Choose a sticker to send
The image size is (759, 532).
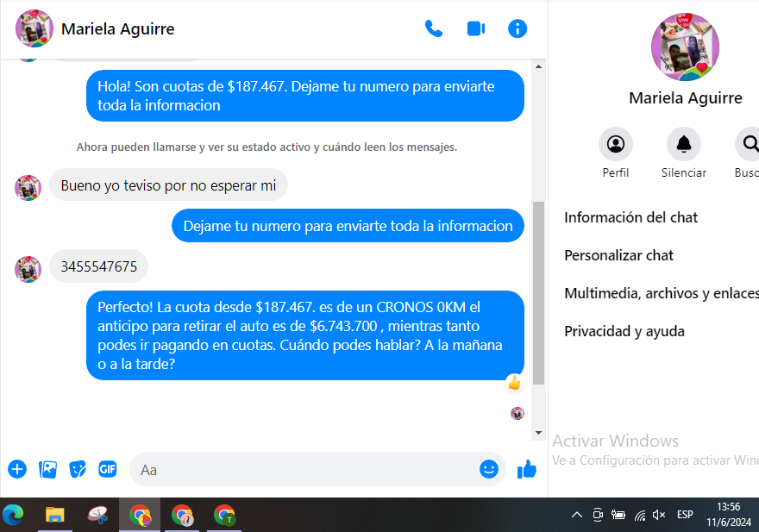[78, 469]
